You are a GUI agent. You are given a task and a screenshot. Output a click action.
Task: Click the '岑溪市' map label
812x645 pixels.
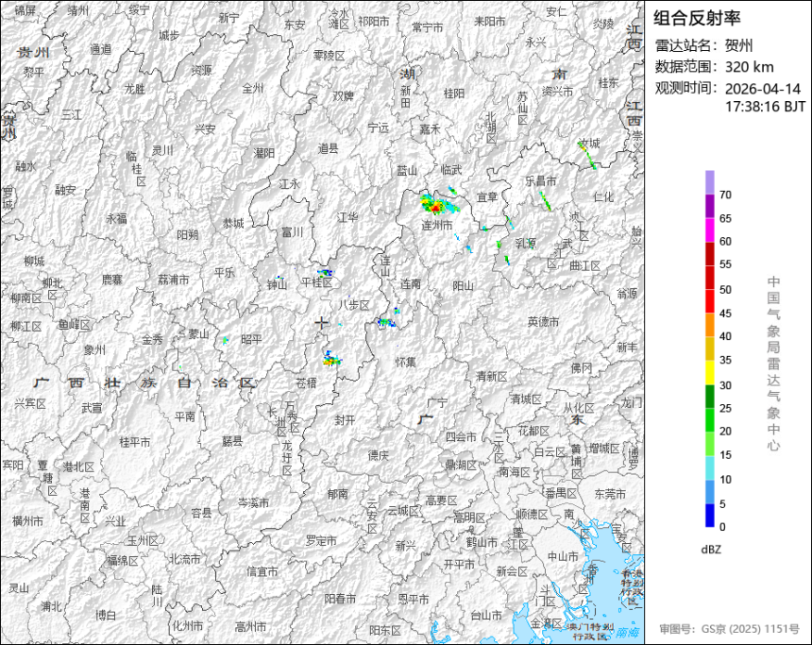click(253, 502)
